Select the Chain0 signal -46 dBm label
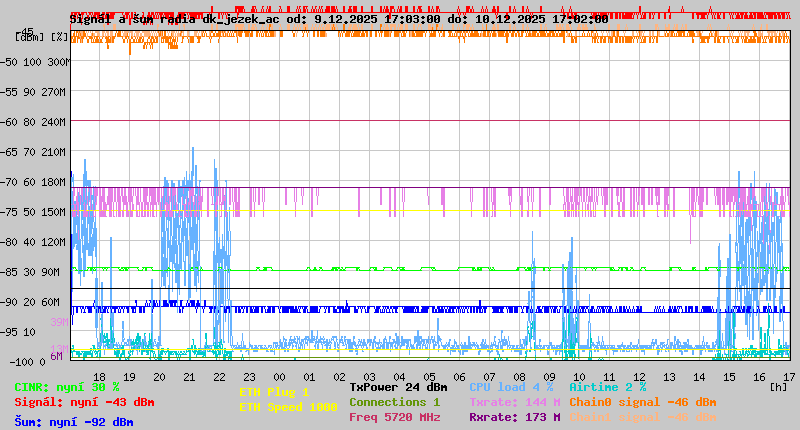The width and height of the screenshot is (800, 430). pos(642,402)
